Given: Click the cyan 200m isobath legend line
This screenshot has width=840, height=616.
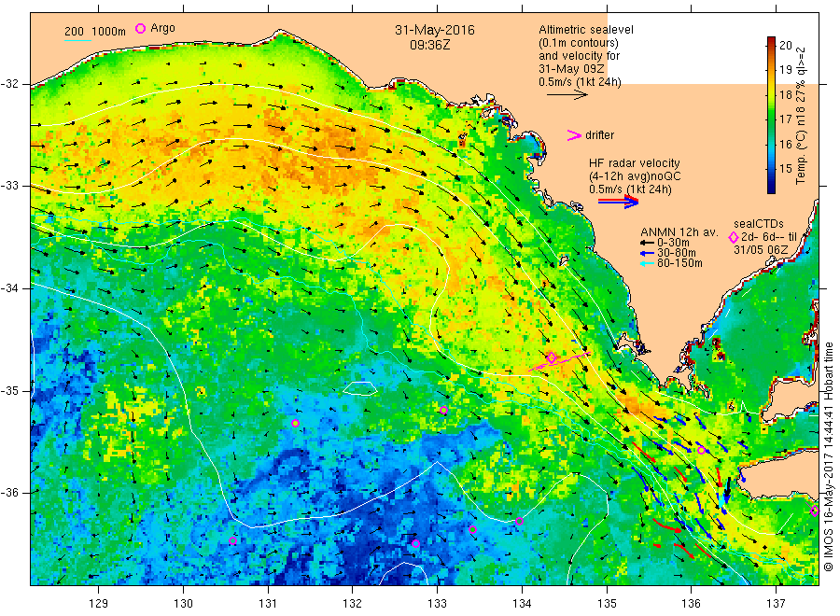Looking at the screenshot, I should pos(77,40).
